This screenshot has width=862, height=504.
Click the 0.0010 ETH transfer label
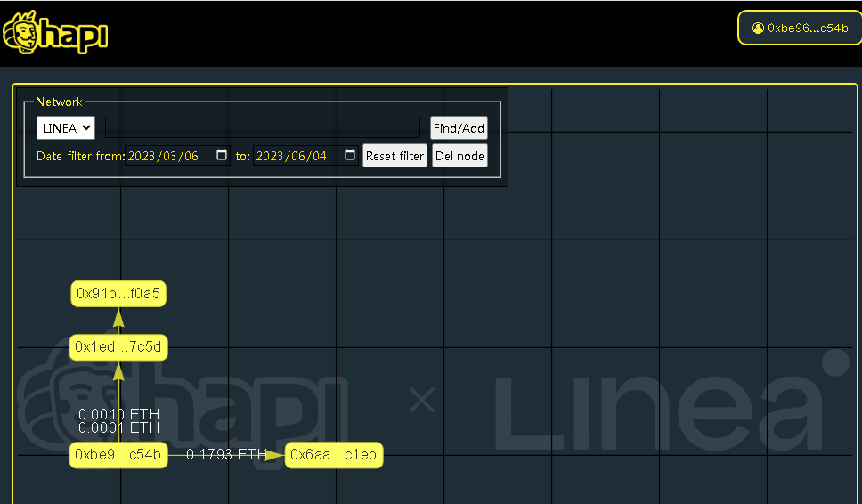118,414
